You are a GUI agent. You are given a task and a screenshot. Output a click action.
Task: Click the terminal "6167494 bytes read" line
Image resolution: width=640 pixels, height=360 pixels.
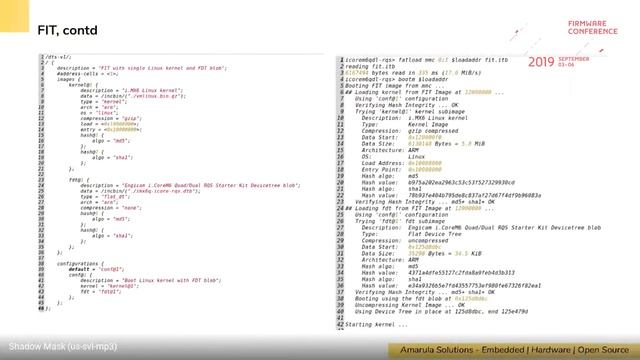coord(413,73)
